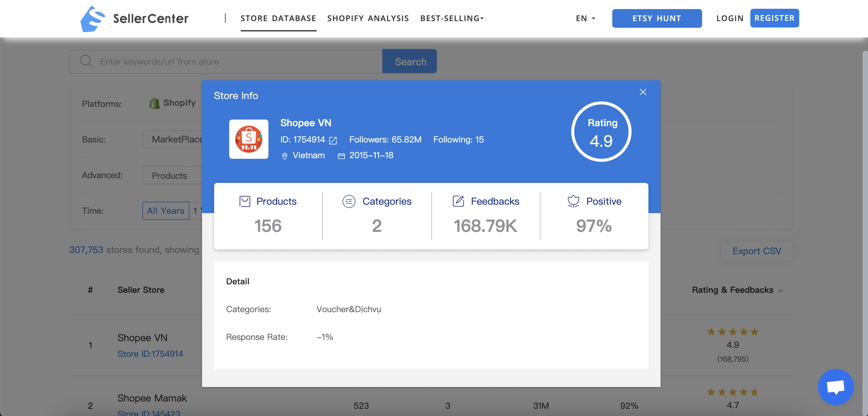The height and width of the screenshot is (416, 868).
Task: Click the Followers: 65.82M text
Action: pyautogui.click(x=385, y=140)
